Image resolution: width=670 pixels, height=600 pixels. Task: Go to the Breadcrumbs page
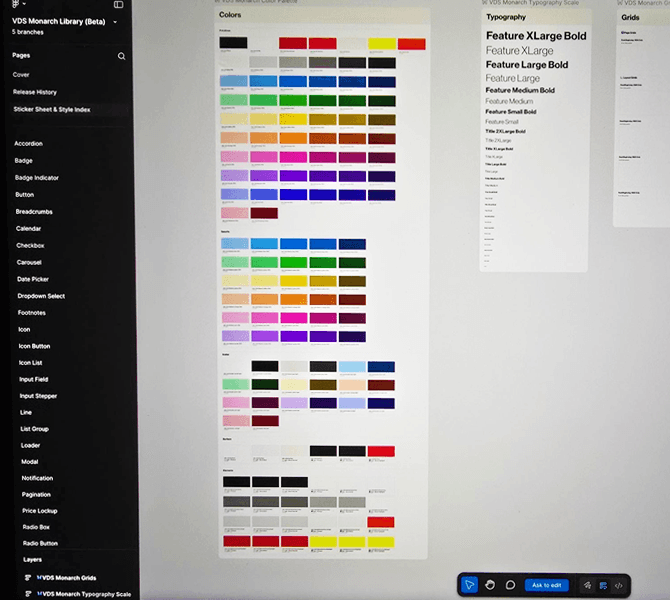click(34, 212)
